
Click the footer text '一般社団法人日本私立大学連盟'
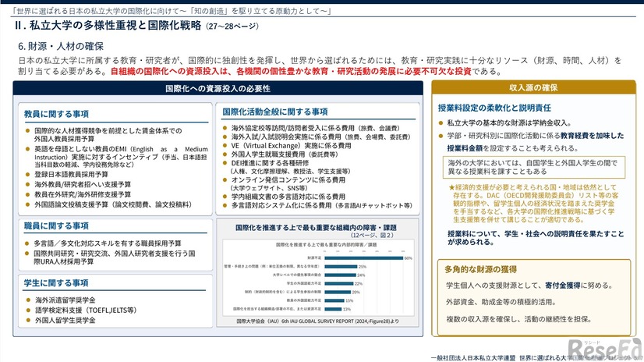coord(473,358)
